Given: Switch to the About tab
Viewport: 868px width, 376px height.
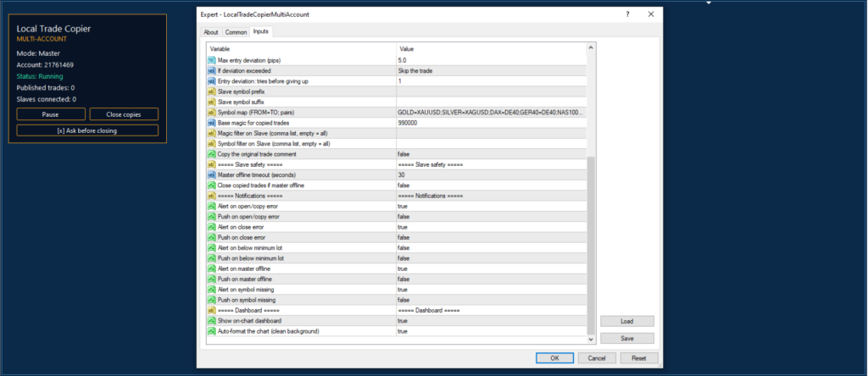Looking at the screenshot, I should tap(211, 32).
